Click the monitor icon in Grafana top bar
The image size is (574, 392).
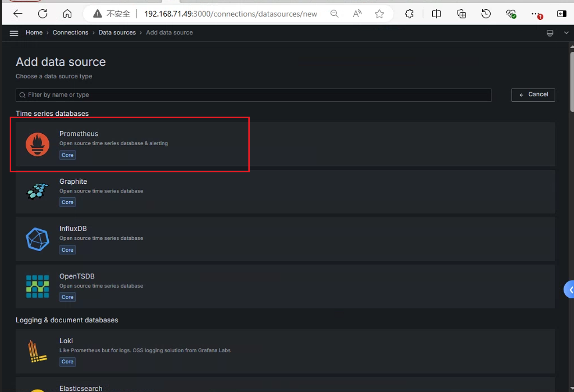tap(550, 33)
